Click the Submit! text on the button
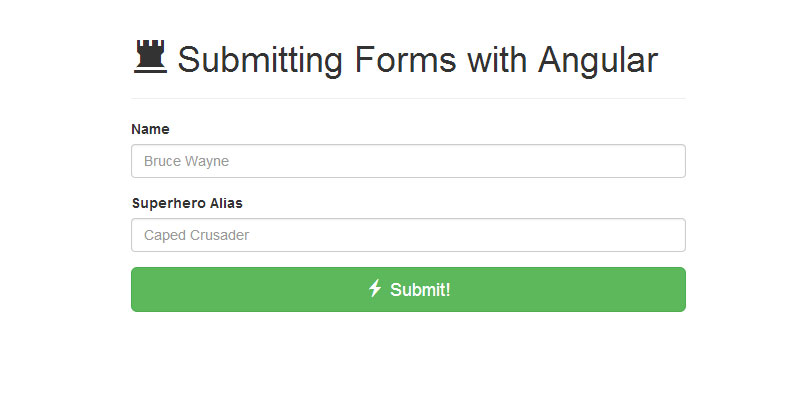 (x=420, y=290)
